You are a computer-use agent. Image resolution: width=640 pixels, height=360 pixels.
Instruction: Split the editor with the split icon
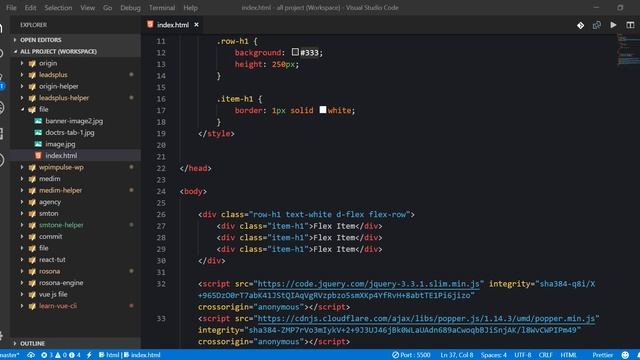click(x=630, y=25)
